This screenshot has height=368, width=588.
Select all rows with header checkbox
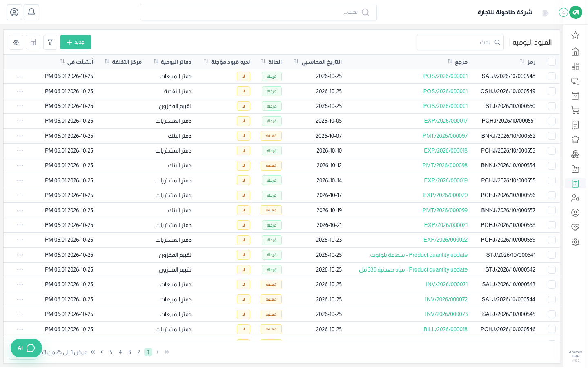click(552, 62)
